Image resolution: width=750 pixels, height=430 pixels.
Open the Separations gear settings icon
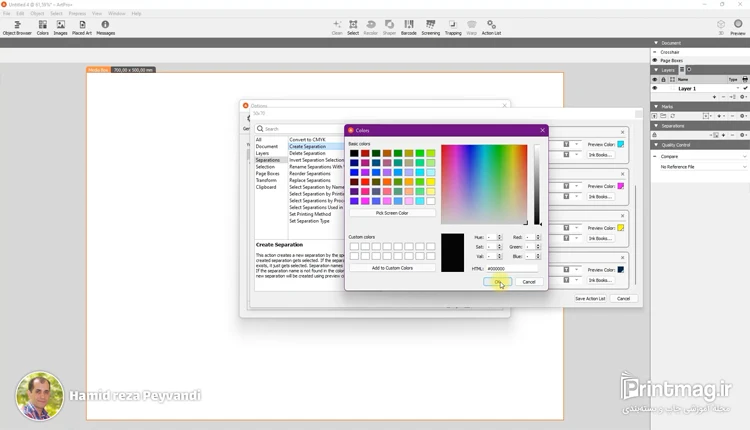point(743,135)
